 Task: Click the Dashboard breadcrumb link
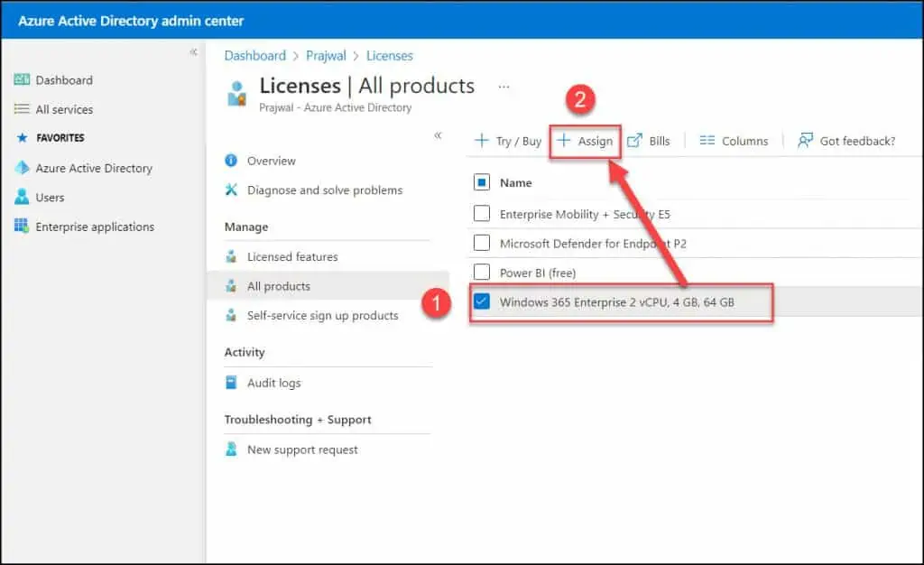255,55
